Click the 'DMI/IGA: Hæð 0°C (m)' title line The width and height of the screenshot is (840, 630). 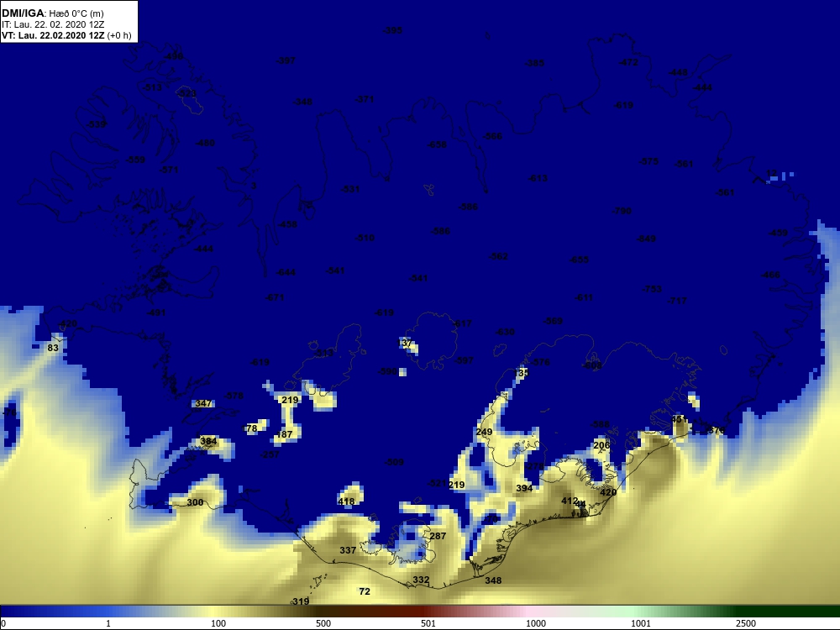[x=53, y=13]
